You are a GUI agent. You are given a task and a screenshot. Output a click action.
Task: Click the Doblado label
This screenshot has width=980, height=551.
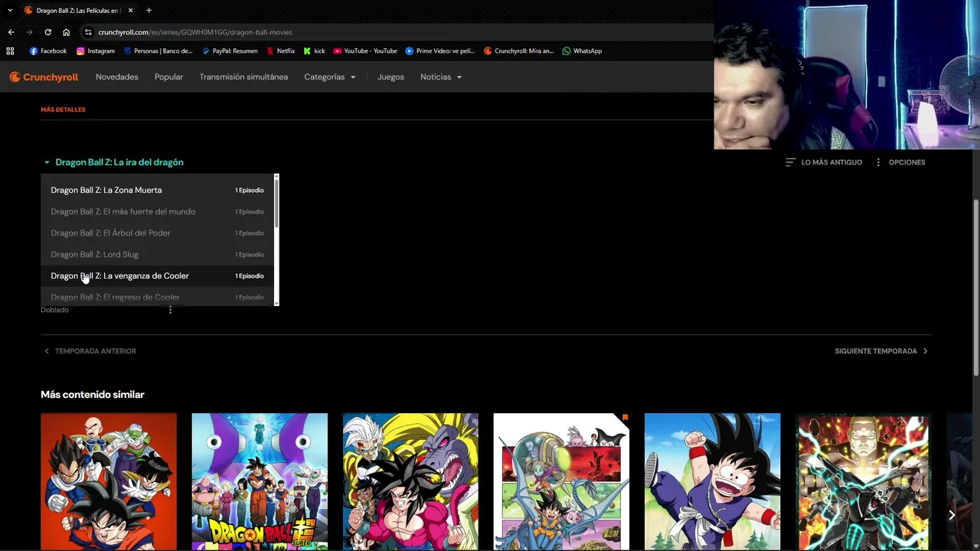point(54,310)
